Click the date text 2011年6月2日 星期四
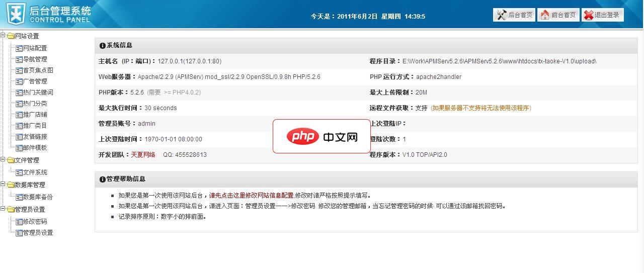 (369, 16)
